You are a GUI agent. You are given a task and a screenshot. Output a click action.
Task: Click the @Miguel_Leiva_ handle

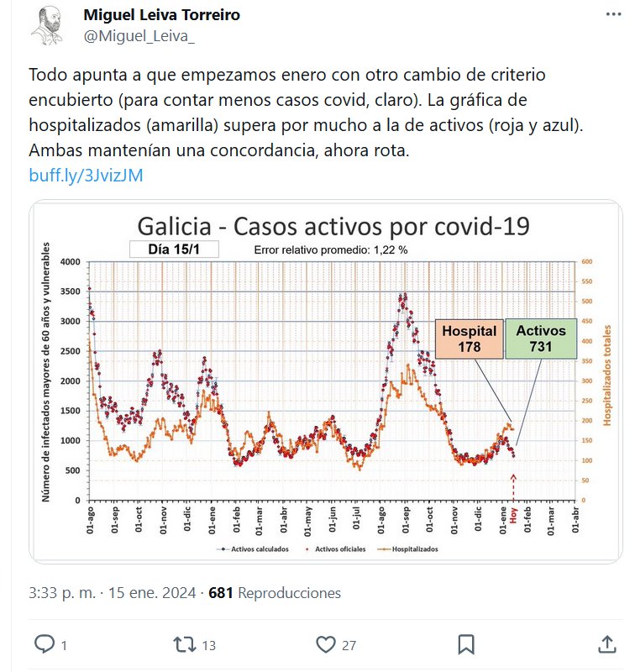point(139,36)
